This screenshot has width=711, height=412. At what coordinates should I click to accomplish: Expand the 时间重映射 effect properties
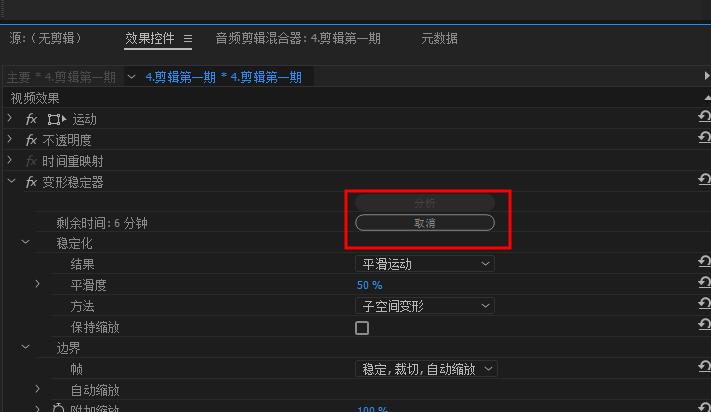(x=10, y=160)
